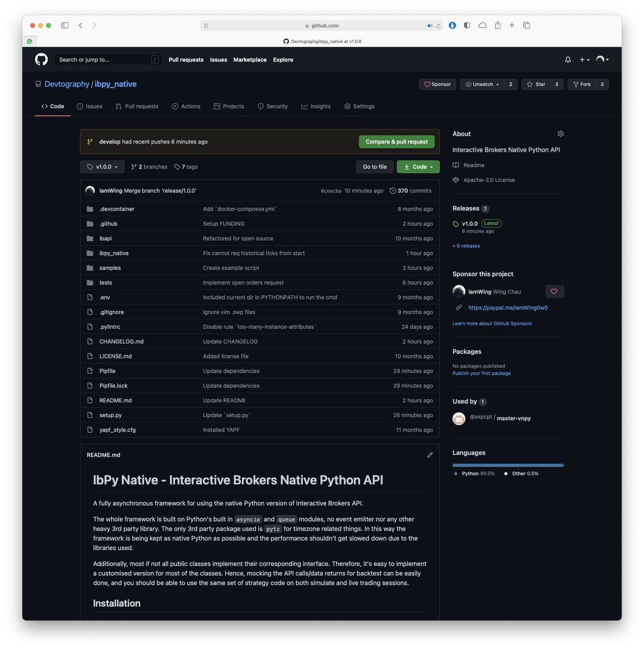Click the iCloud tabs cloud icon
This screenshot has width=644, height=650.
coord(482,25)
